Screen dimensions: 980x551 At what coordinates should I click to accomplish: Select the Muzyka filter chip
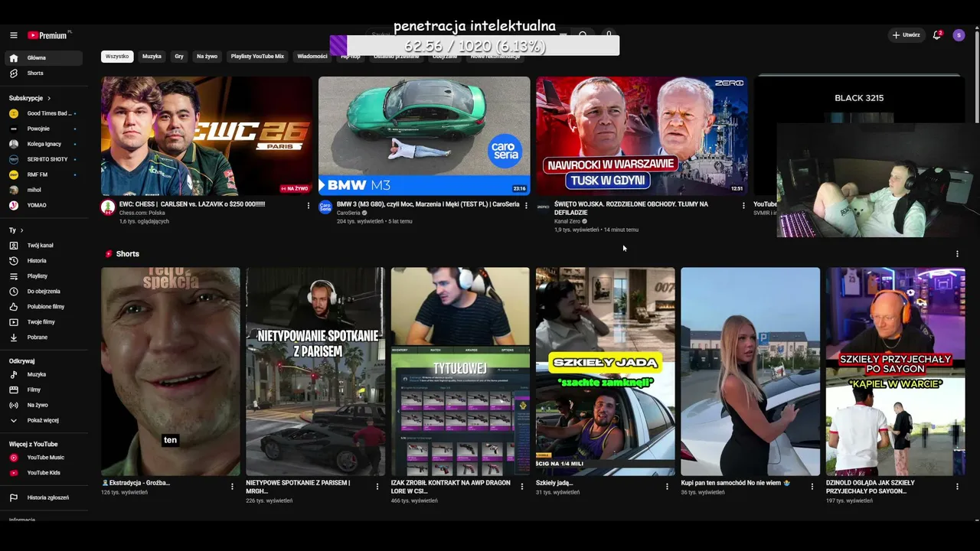(x=152, y=57)
